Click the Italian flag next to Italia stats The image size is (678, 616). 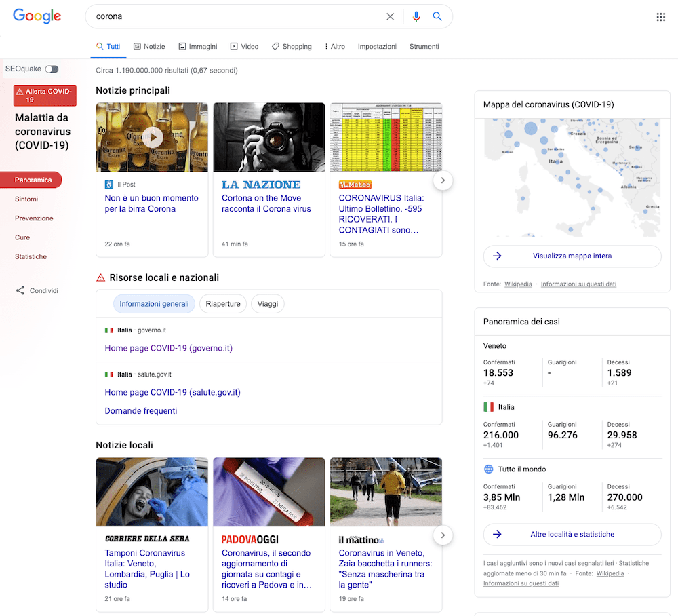[489, 407]
